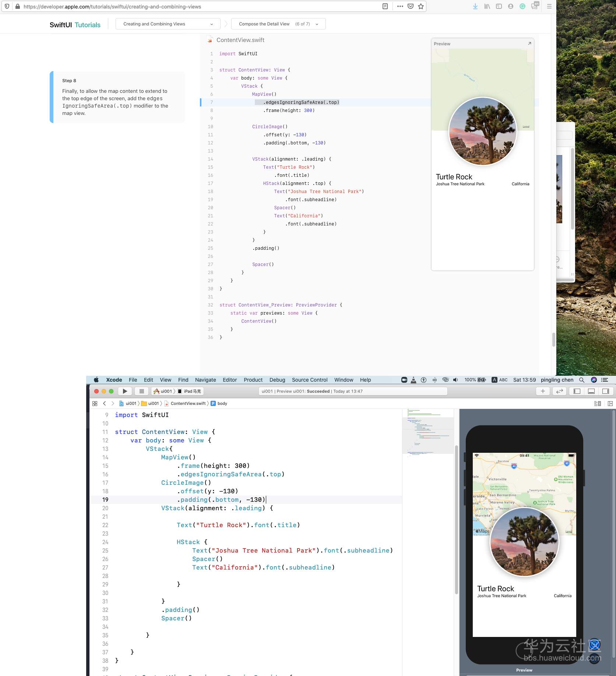Expand the tutorial Preview panel arrow
The width and height of the screenshot is (616, 676).
[x=529, y=43]
